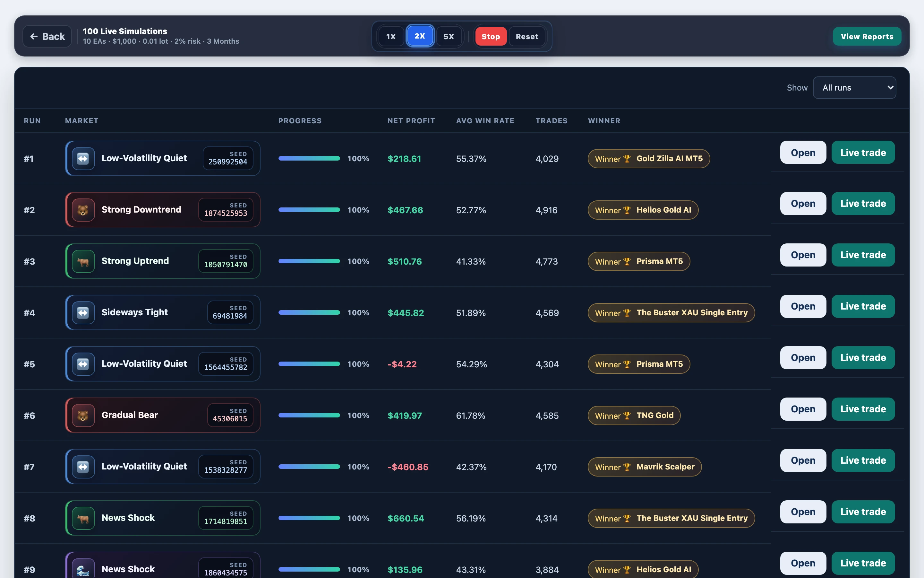Click the AVG WIN RATE column header

[485, 121]
